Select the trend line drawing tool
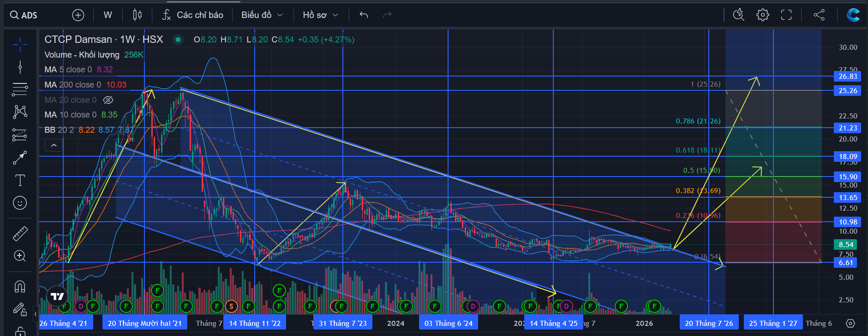Viewport: 868px width, 336px height. pos(20,67)
